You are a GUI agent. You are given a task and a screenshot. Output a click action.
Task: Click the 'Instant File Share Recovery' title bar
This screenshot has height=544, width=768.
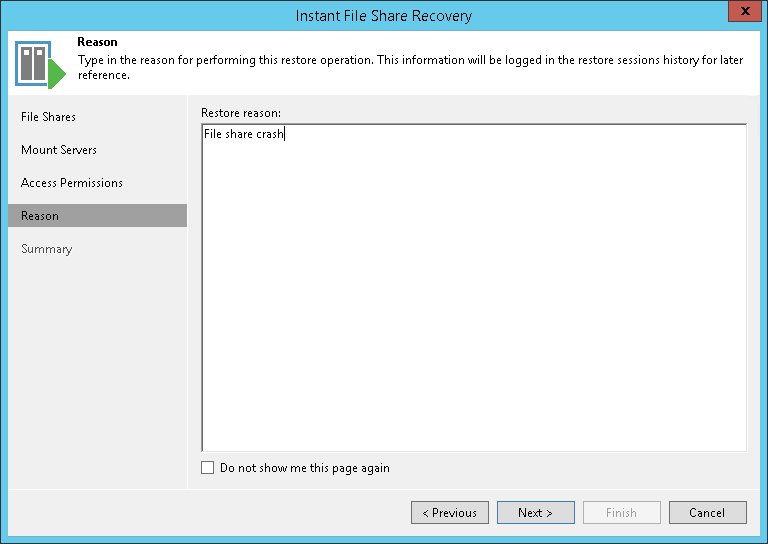(x=383, y=15)
